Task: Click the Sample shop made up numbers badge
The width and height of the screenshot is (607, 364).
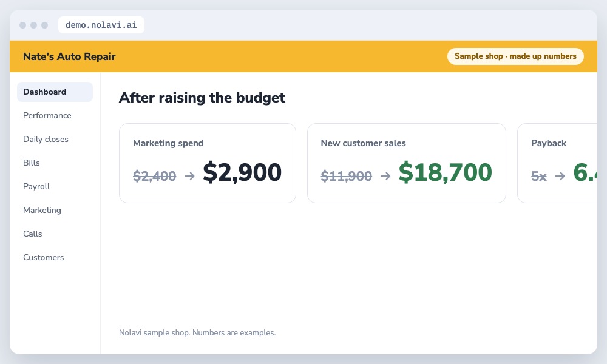Action: [515, 56]
